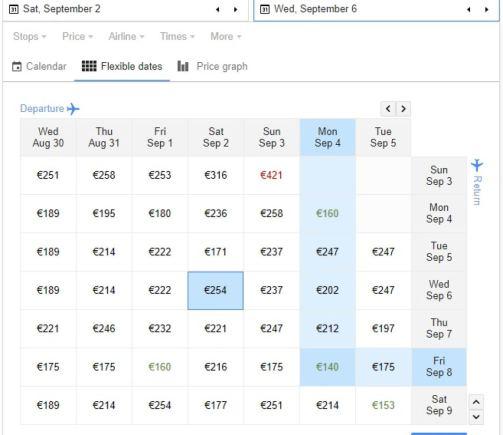The height and width of the screenshot is (435, 503).
Task: Pick the red €421 fare on Sun Sep 3
Action: coord(272,175)
